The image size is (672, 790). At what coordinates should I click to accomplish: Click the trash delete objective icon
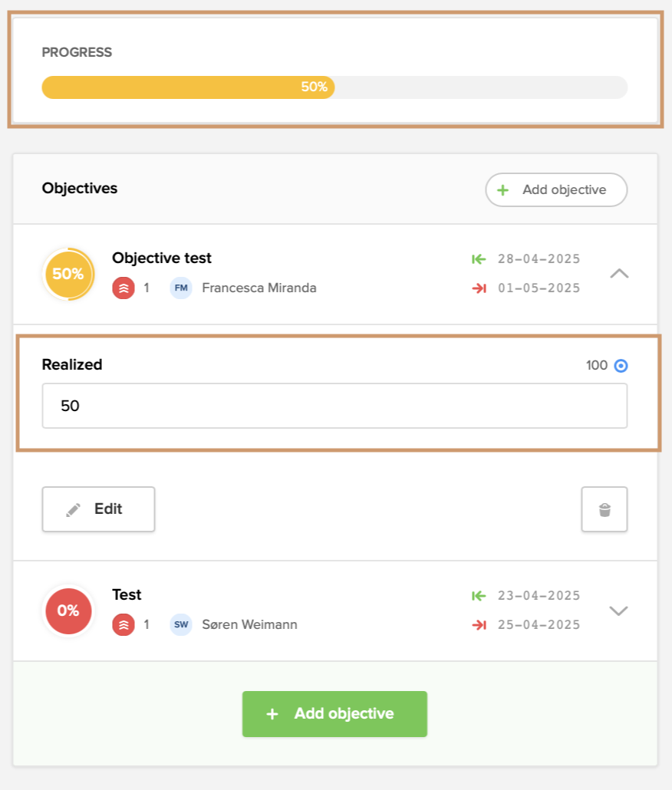(604, 509)
